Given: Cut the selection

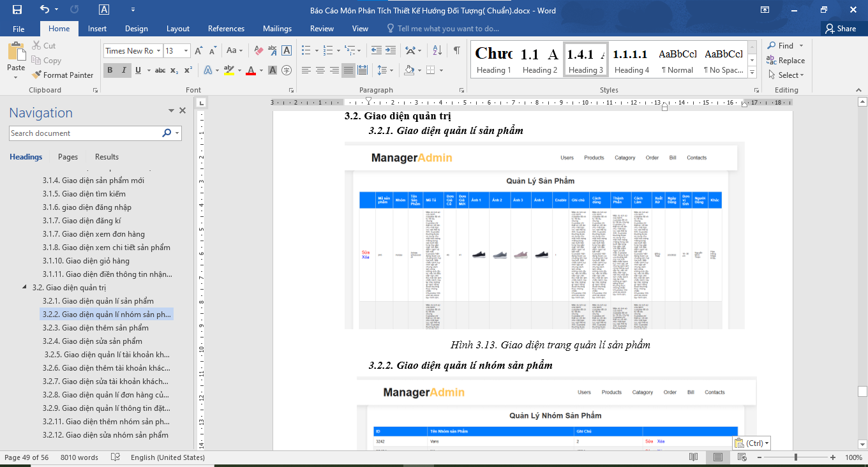Looking at the screenshot, I should tap(44, 46).
